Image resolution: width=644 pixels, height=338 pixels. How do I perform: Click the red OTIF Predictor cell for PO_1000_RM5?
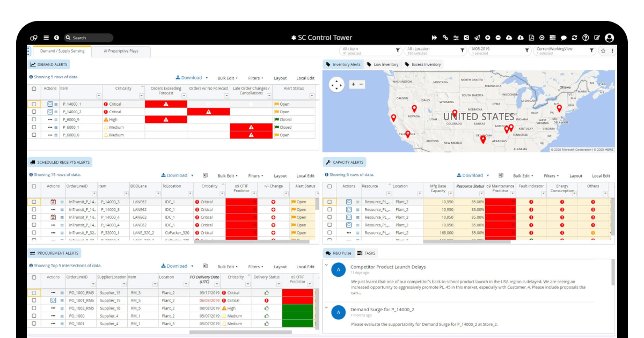[x=297, y=293]
